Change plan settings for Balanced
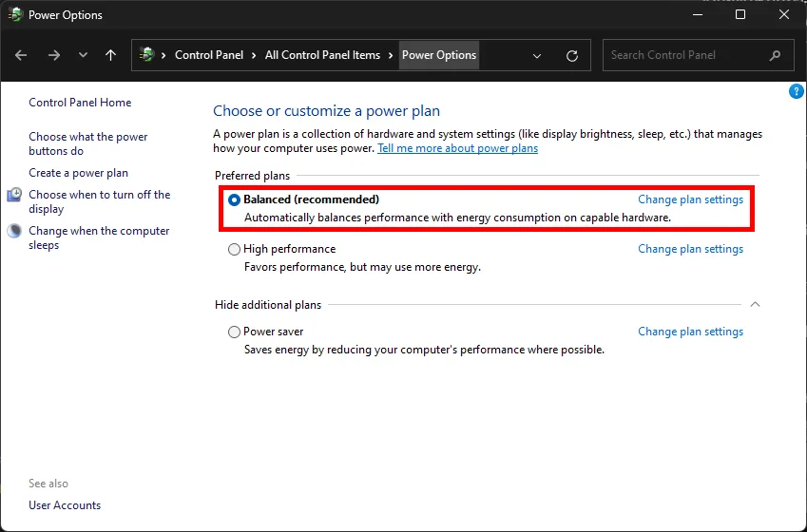Viewport: 807px width, 532px height. click(x=691, y=199)
